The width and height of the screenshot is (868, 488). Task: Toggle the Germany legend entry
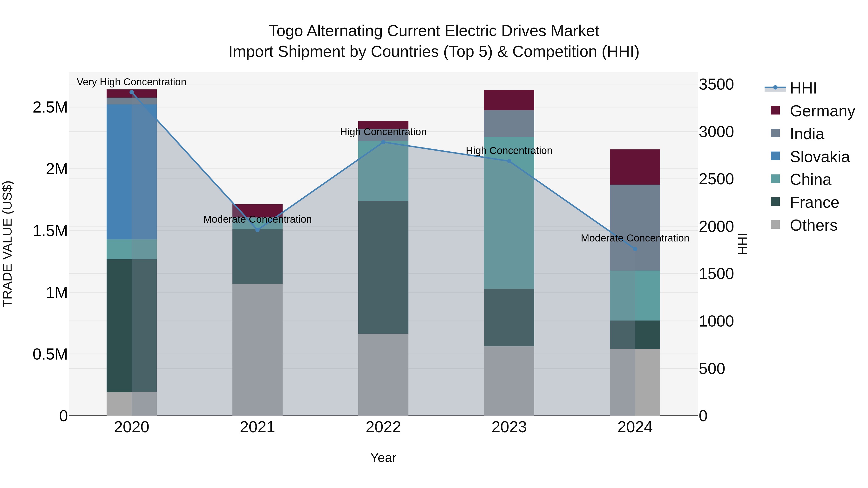812,111
